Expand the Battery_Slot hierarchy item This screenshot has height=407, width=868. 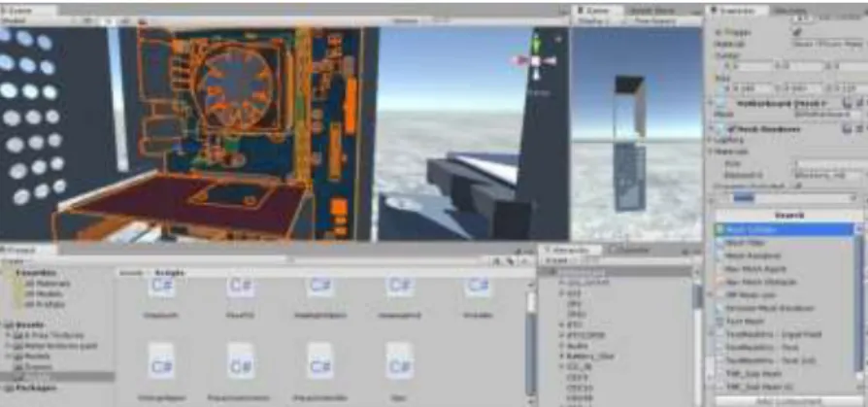[x=561, y=356]
